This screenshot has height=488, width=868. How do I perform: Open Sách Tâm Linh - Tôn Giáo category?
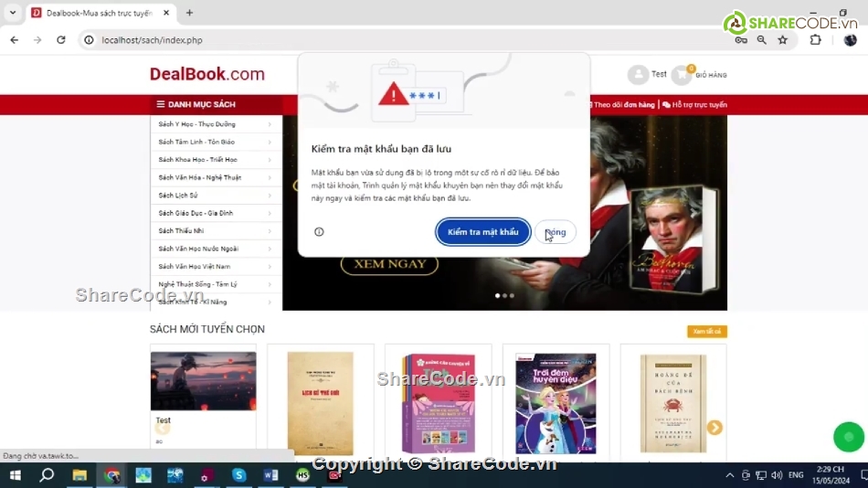coord(196,142)
